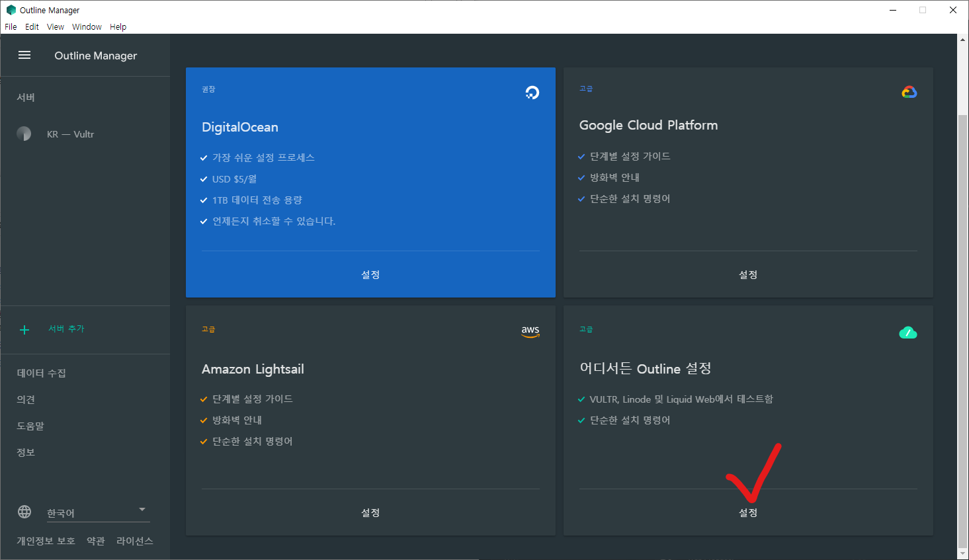Click 설정 on 어디서든 Outline 설정 card
This screenshot has height=560, width=969.
coord(748,512)
